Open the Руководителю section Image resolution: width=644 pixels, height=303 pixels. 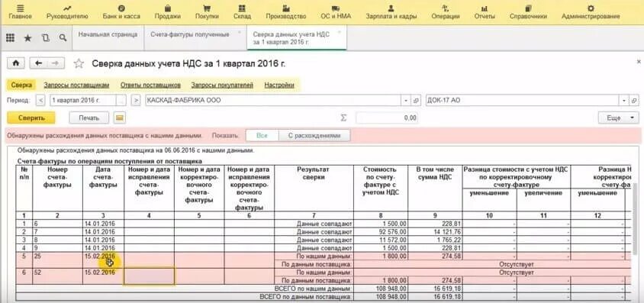[67, 12]
